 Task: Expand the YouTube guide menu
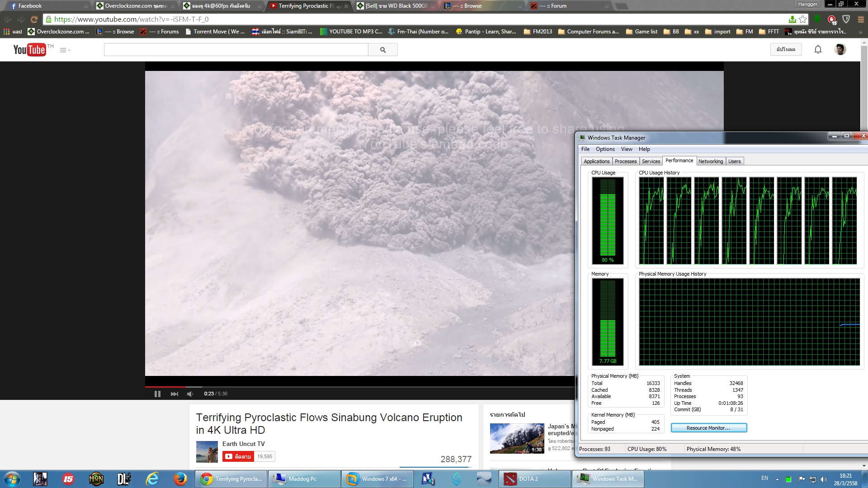(x=65, y=50)
